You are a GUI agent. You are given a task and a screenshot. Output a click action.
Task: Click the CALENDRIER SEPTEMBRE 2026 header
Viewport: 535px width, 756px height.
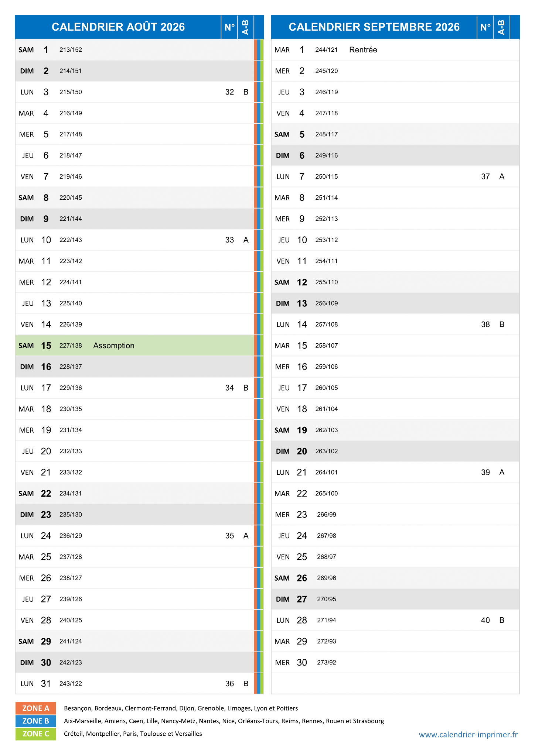(x=374, y=27)
